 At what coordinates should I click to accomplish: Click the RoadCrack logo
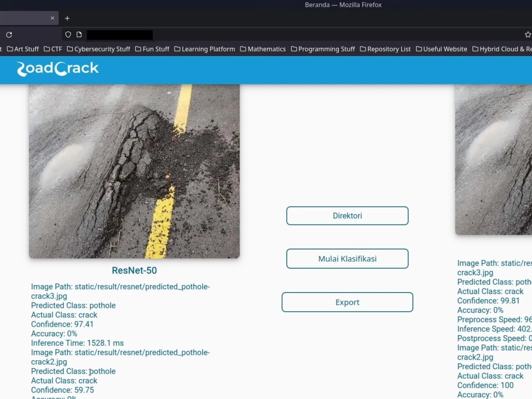tap(57, 69)
